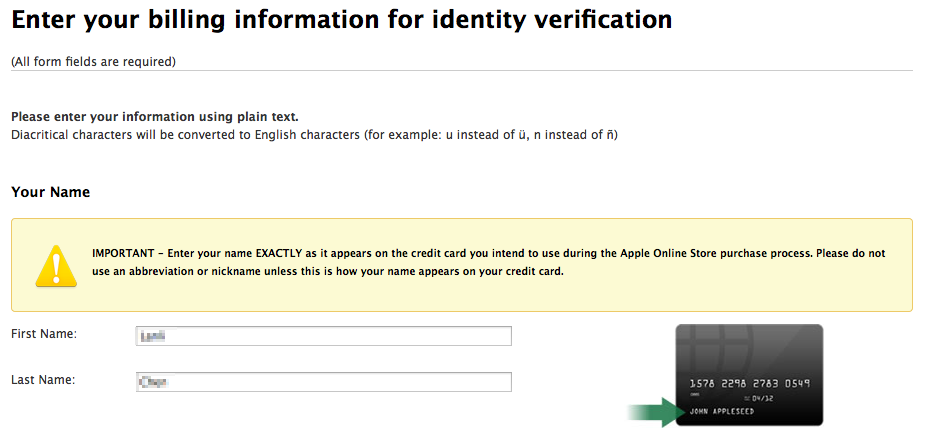Click the Last Name input field

coord(323,382)
